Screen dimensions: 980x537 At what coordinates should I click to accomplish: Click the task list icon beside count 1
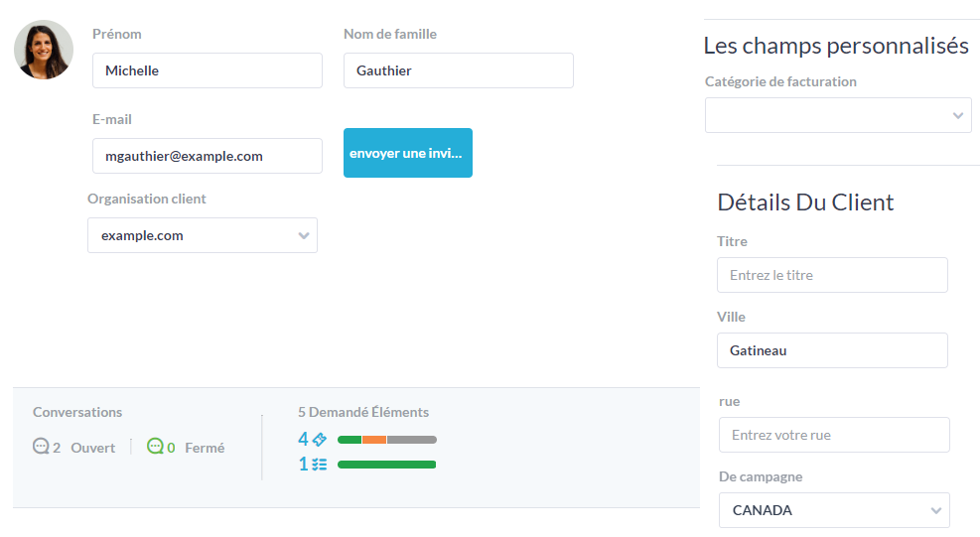point(319,464)
